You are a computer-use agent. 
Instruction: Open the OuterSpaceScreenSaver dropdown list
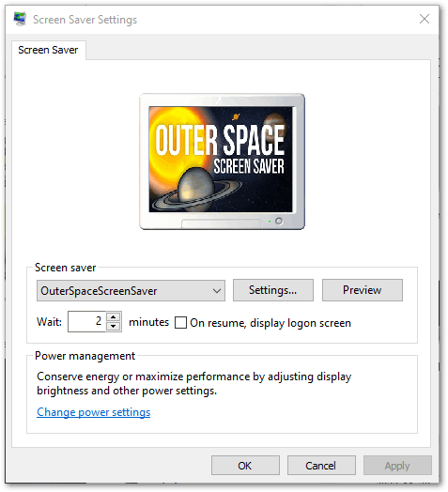point(131,290)
